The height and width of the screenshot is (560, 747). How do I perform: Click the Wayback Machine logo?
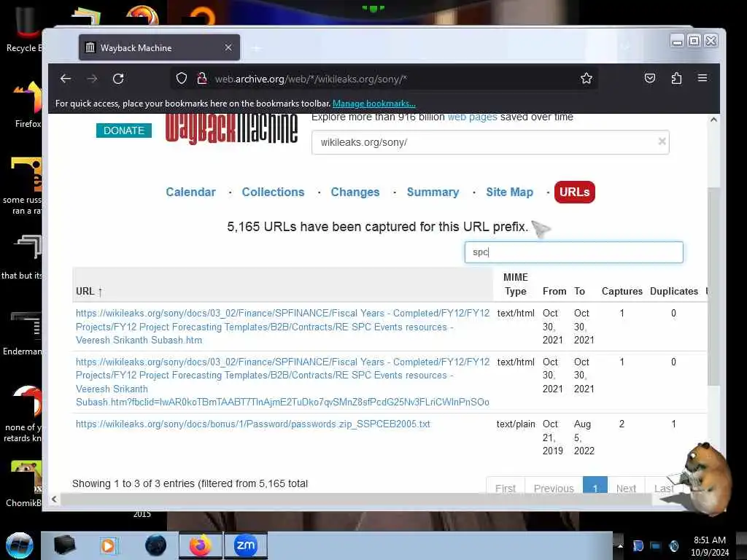pyautogui.click(x=231, y=128)
